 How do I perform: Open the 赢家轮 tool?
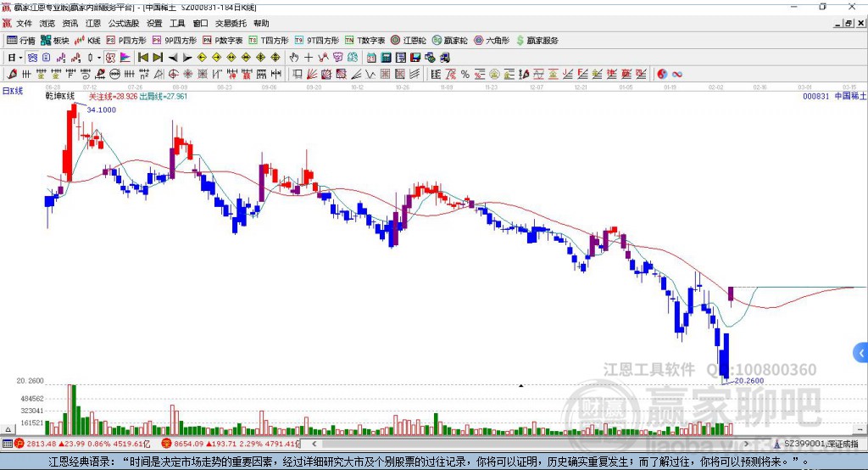(x=450, y=41)
